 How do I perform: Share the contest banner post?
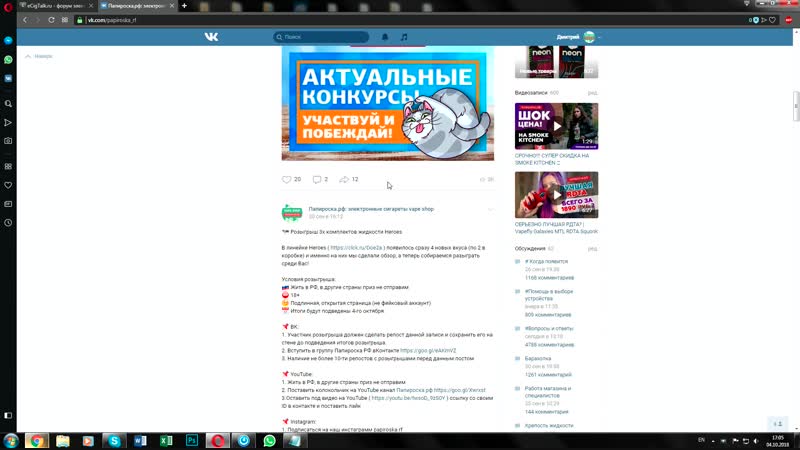[x=349, y=179]
